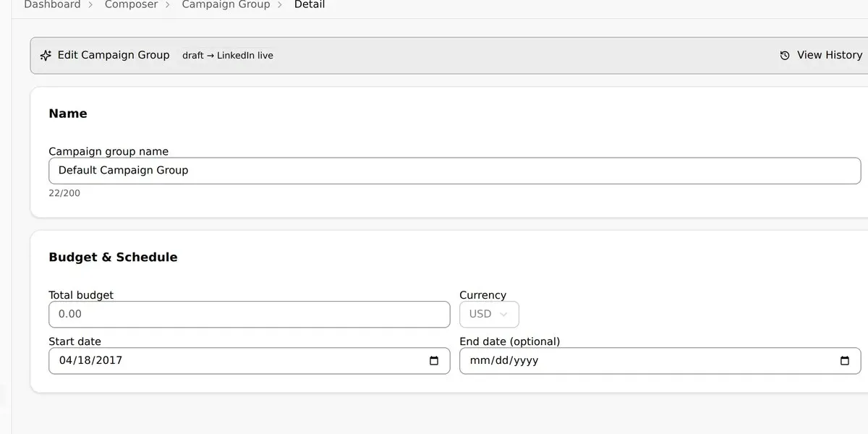Focus the Campaign group name field
This screenshot has height=434, width=868.
(455, 171)
